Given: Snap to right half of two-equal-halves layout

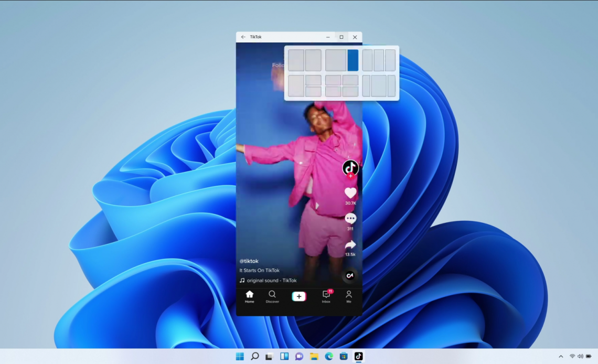Looking at the screenshot, I should (313, 60).
